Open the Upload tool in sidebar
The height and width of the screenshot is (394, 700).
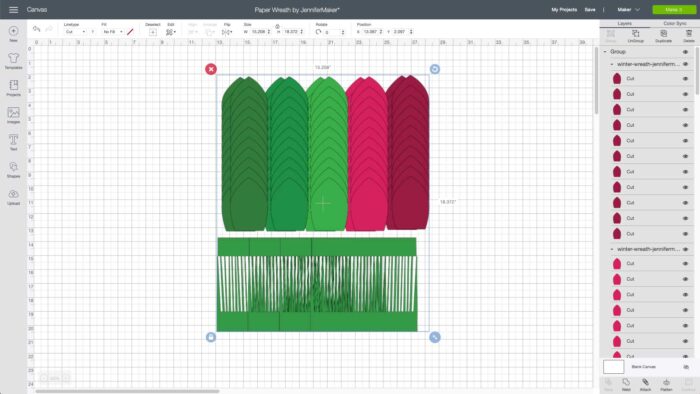click(13, 197)
